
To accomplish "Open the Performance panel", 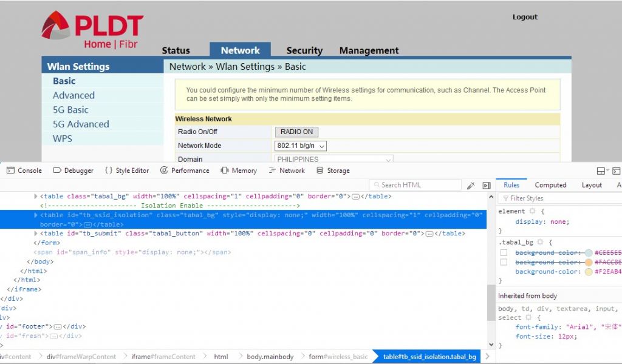I will pos(185,170).
